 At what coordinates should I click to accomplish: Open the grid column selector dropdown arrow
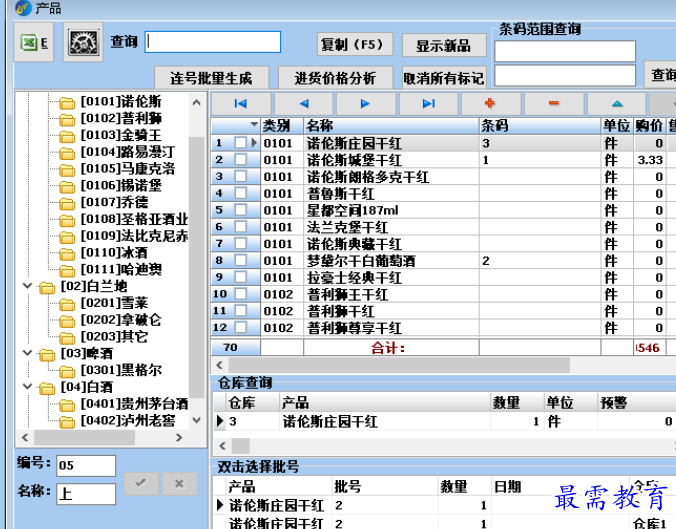click(254, 125)
